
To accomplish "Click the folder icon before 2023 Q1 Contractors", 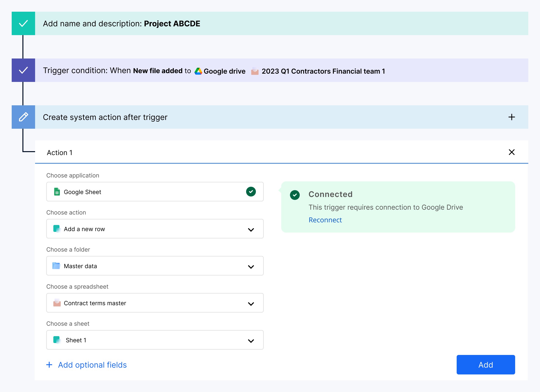I will [255, 71].
